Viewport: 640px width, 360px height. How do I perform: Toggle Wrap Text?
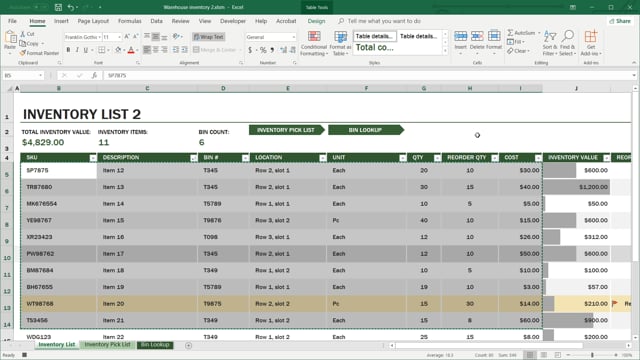pos(208,37)
